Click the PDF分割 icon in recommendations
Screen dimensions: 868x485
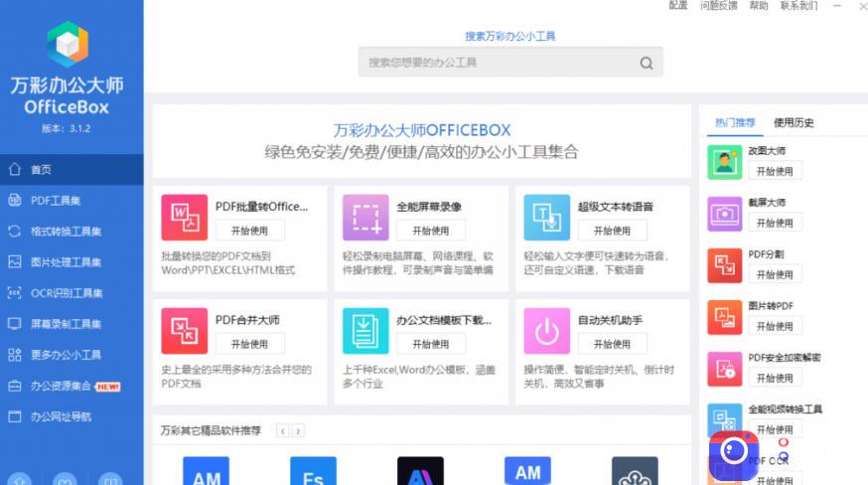click(725, 265)
